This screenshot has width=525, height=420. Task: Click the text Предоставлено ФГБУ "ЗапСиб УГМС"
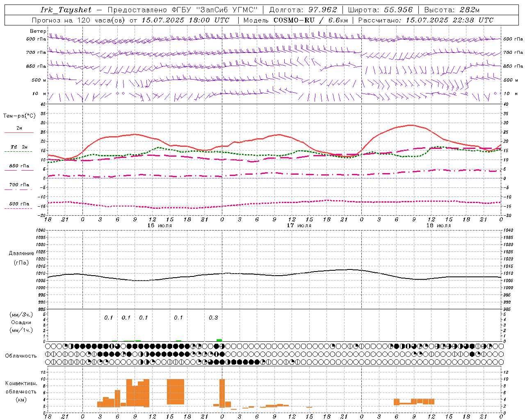[183, 10]
